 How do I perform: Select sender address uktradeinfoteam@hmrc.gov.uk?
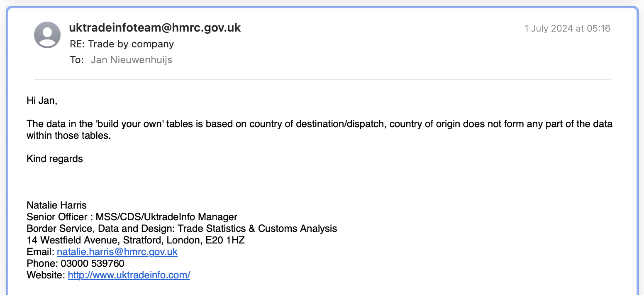[x=155, y=28]
